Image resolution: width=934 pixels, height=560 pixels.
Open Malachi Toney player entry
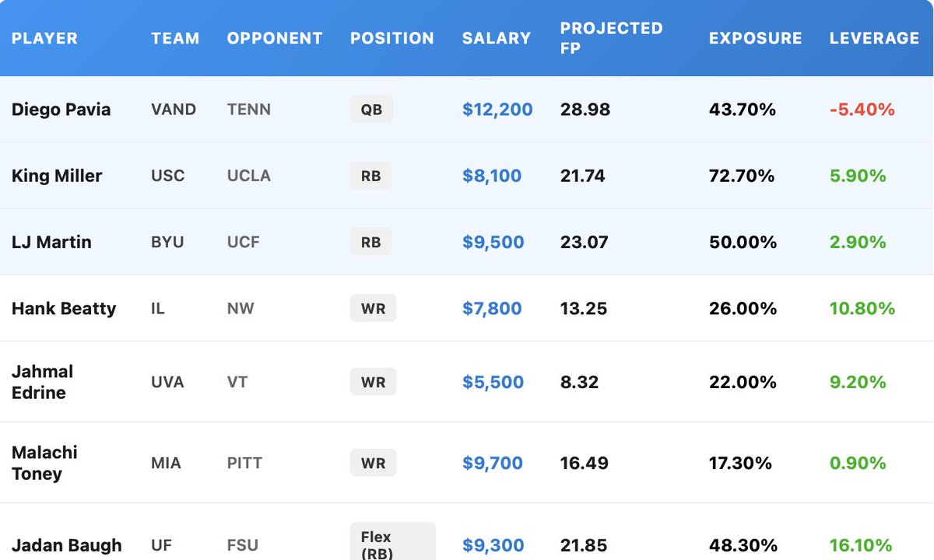point(44,463)
